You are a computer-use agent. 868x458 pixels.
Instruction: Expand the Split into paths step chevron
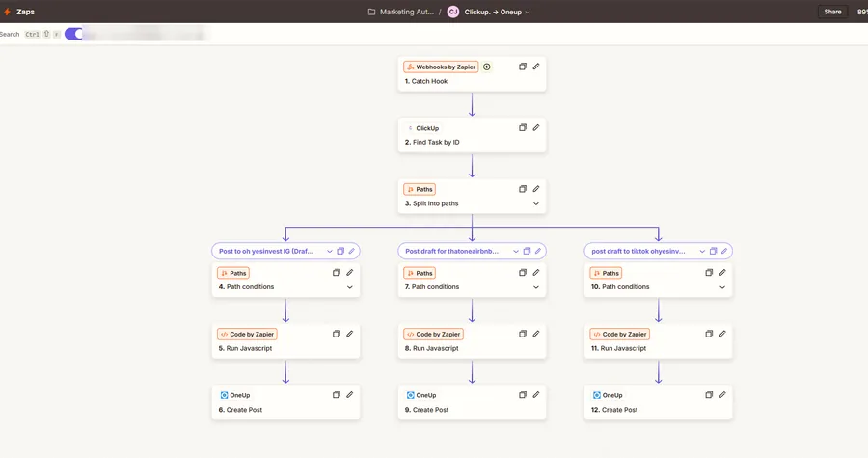pos(536,204)
